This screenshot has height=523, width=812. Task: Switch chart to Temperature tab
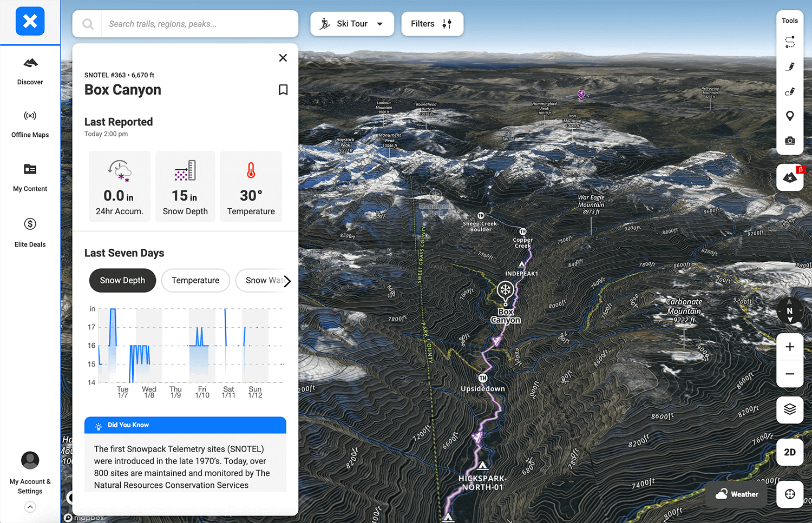tap(195, 280)
